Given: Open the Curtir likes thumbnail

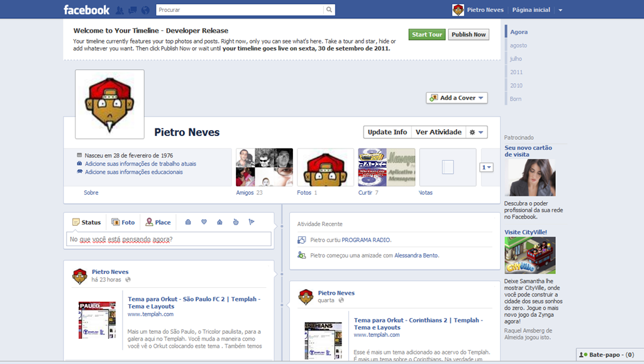Looking at the screenshot, I should [387, 168].
